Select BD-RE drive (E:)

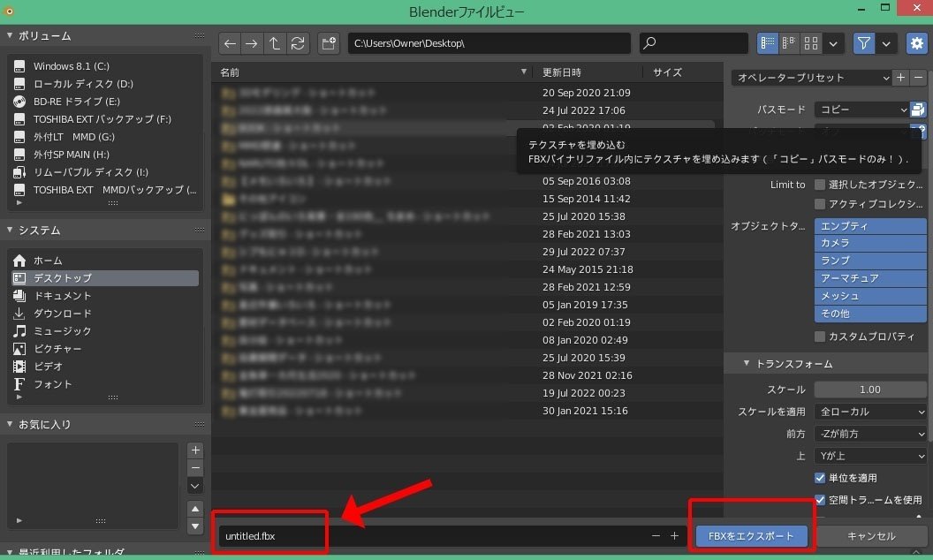(x=105, y=102)
